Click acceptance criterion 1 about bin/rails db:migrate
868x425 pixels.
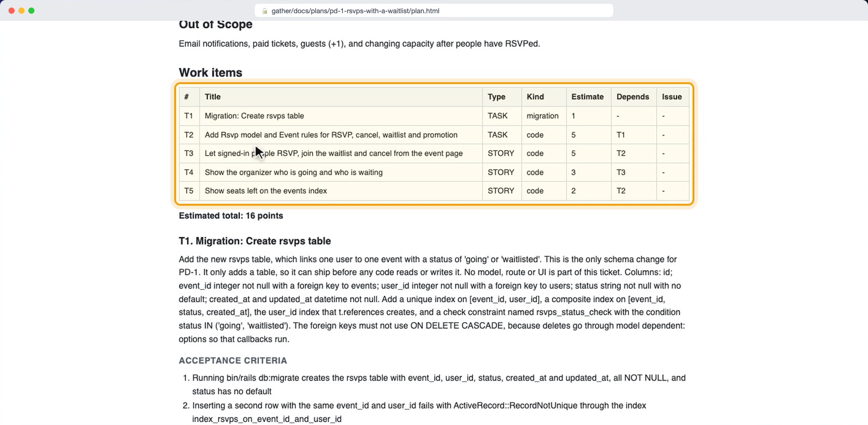pyautogui.click(x=439, y=384)
